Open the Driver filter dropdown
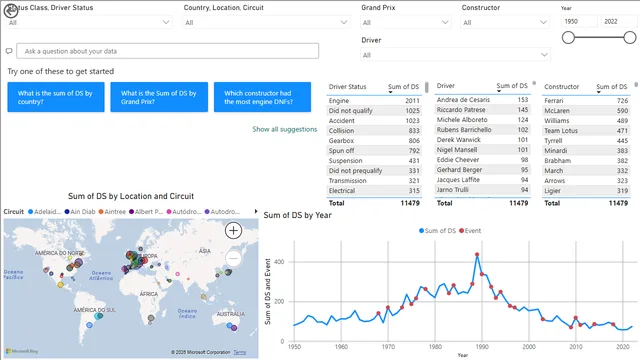Screen dimensions: 640x360 (x=455, y=55)
